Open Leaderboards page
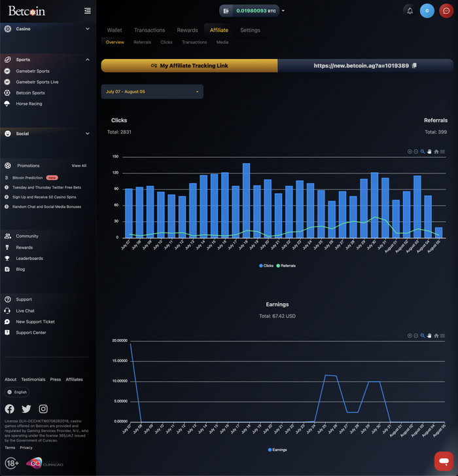458x476 pixels. coord(29,259)
